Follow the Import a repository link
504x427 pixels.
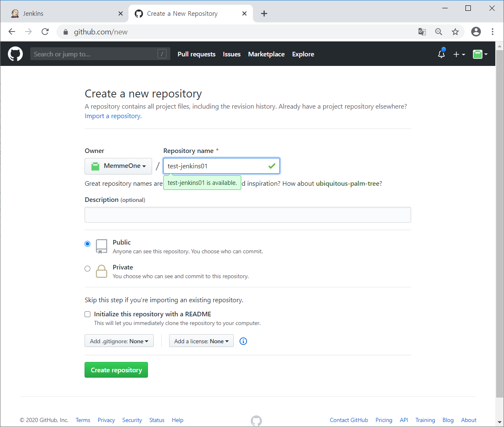[113, 116]
